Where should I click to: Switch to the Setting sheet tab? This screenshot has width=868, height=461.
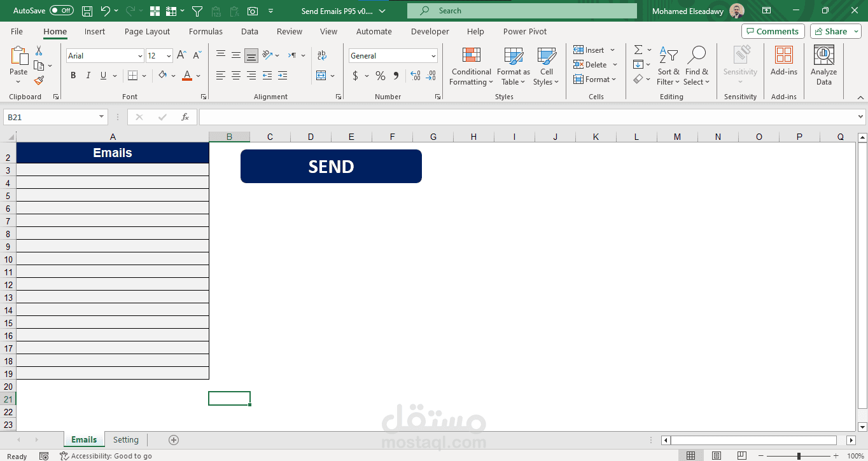pos(126,440)
